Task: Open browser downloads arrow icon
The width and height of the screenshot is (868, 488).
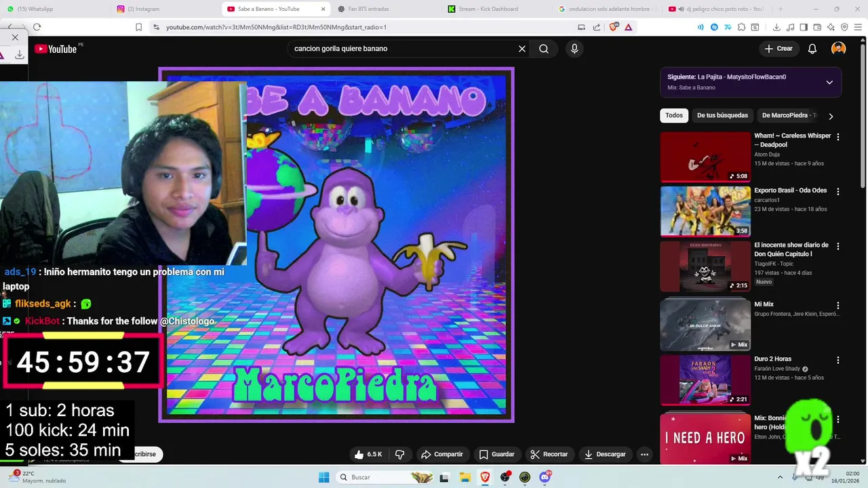Action: (776, 27)
